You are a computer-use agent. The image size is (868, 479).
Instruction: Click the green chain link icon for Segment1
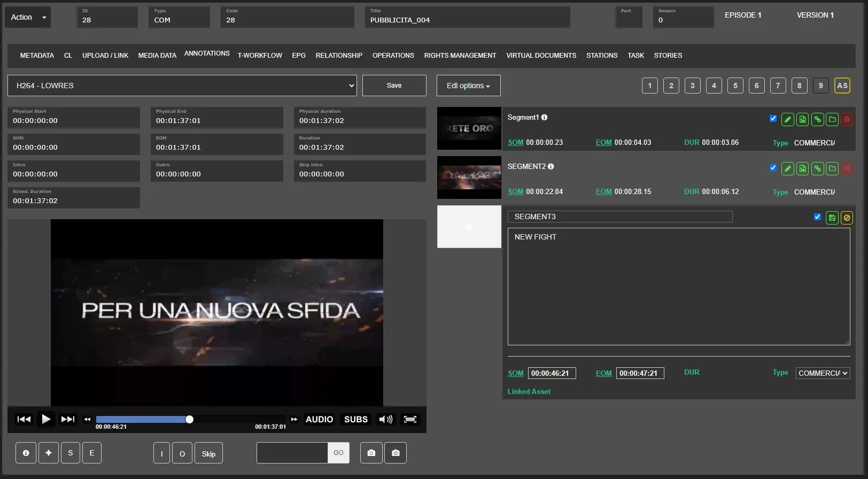(817, 120)
